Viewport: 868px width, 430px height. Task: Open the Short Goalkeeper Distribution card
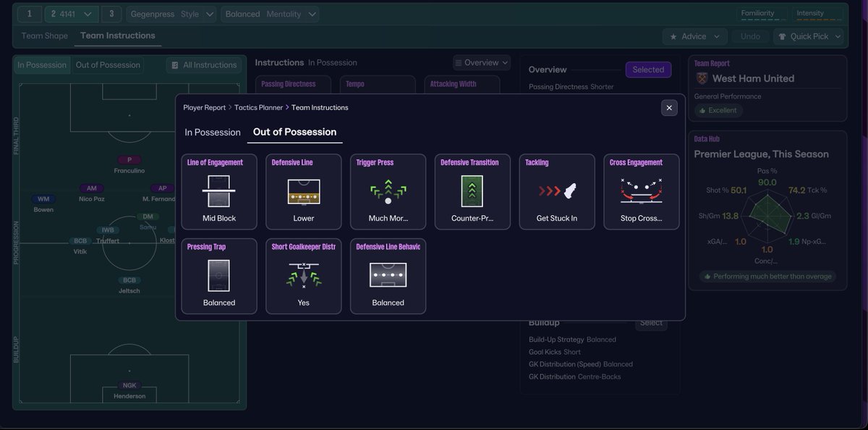(304, 277)
